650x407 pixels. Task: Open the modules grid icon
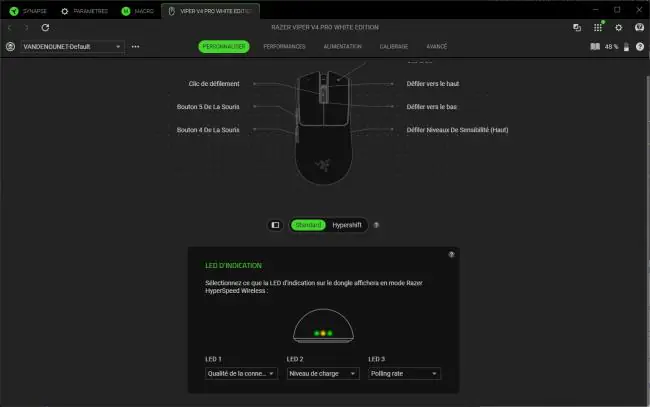[x=598, y=27]
